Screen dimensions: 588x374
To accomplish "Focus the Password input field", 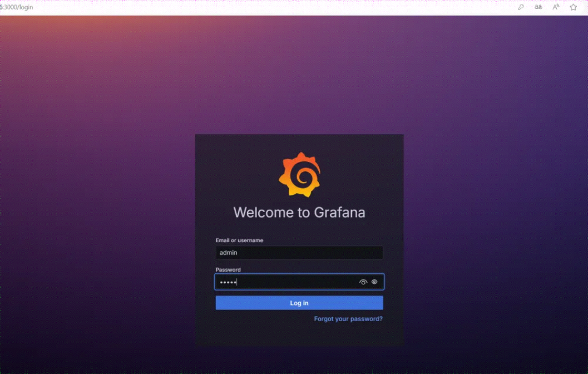I will coord(299,282).
